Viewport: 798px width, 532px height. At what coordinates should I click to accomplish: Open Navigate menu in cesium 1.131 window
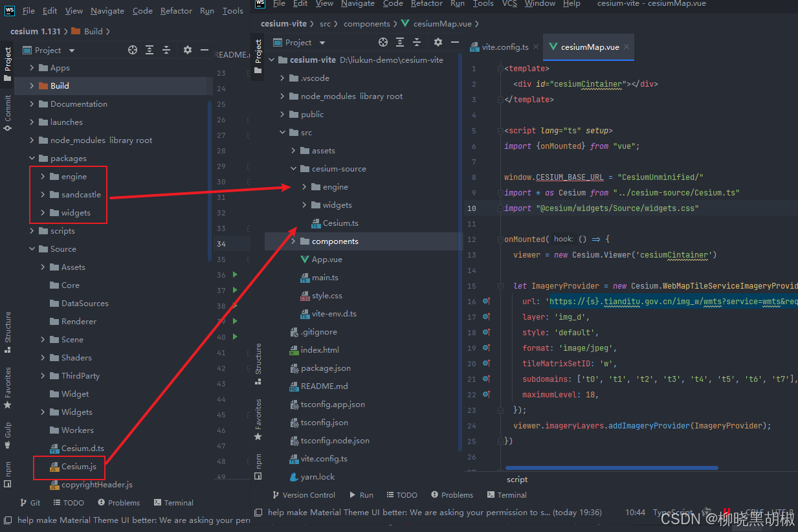(107, 11)
